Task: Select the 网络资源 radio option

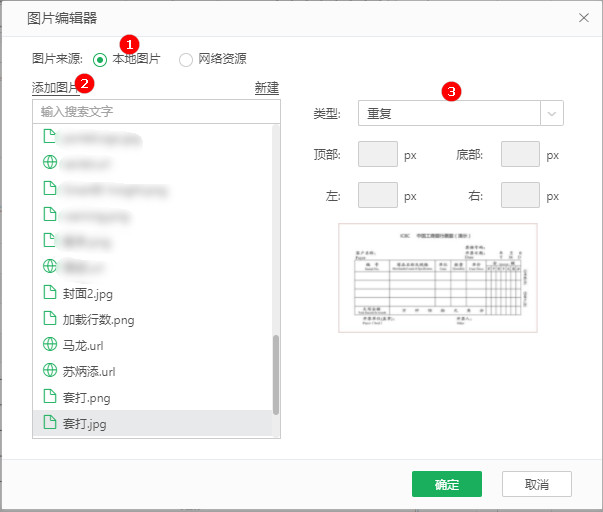Action: coord(186,60)
